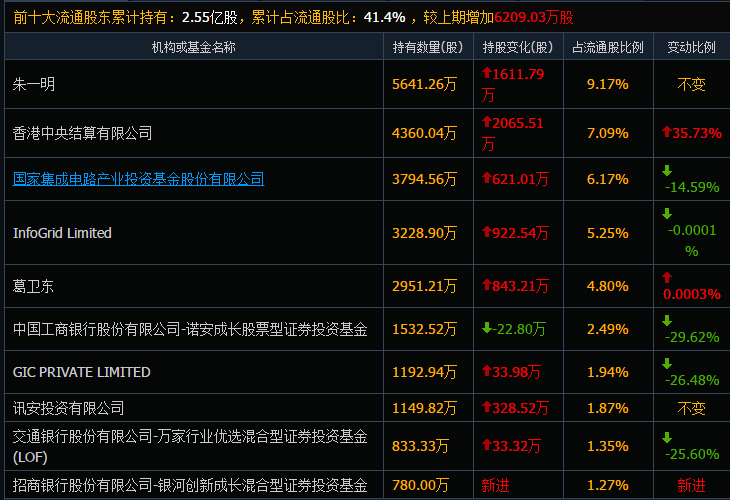
Task: Select the holding value 1532.52万
Action: tap(424, 329)
